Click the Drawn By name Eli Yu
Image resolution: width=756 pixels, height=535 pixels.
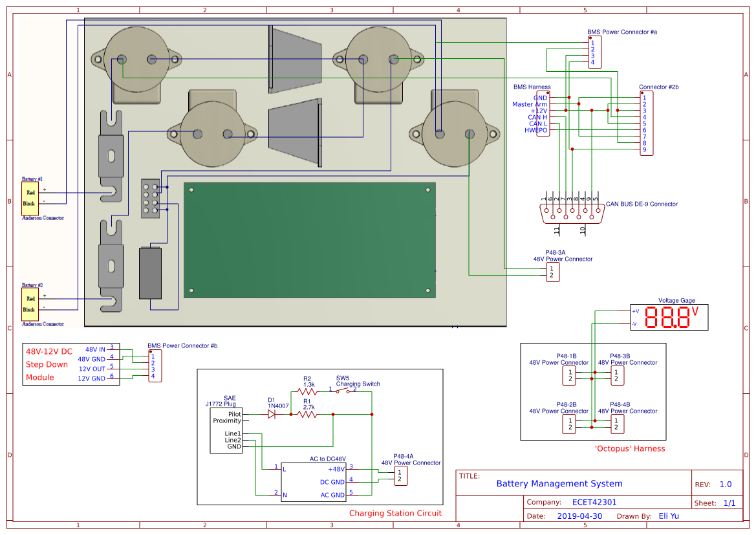[669, 516]
